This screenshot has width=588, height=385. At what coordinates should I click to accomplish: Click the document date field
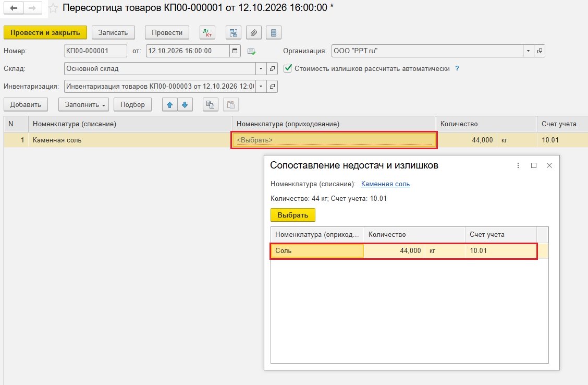[188, 51]
